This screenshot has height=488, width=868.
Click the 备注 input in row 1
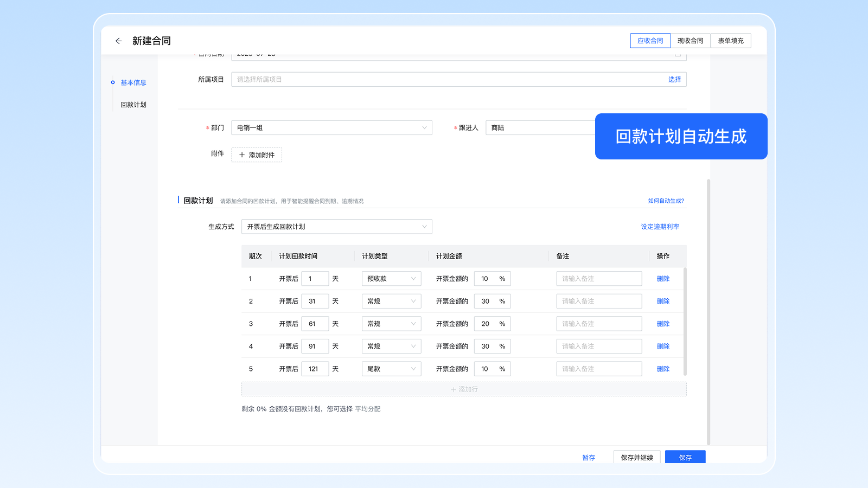pyautogui.click(x=599, y=279)
